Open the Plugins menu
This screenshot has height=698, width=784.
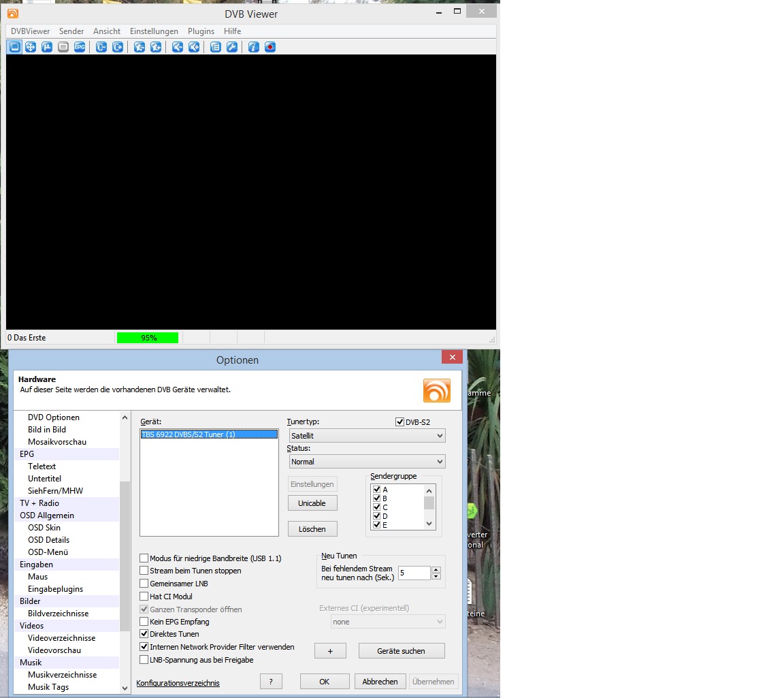coord(201,31)
